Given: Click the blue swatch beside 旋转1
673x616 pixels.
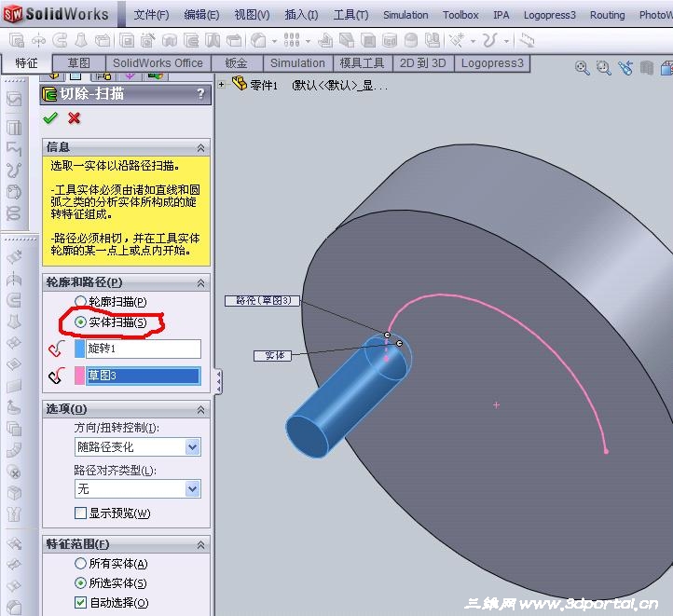Looking at the screenshot, I should coord(79,349).
